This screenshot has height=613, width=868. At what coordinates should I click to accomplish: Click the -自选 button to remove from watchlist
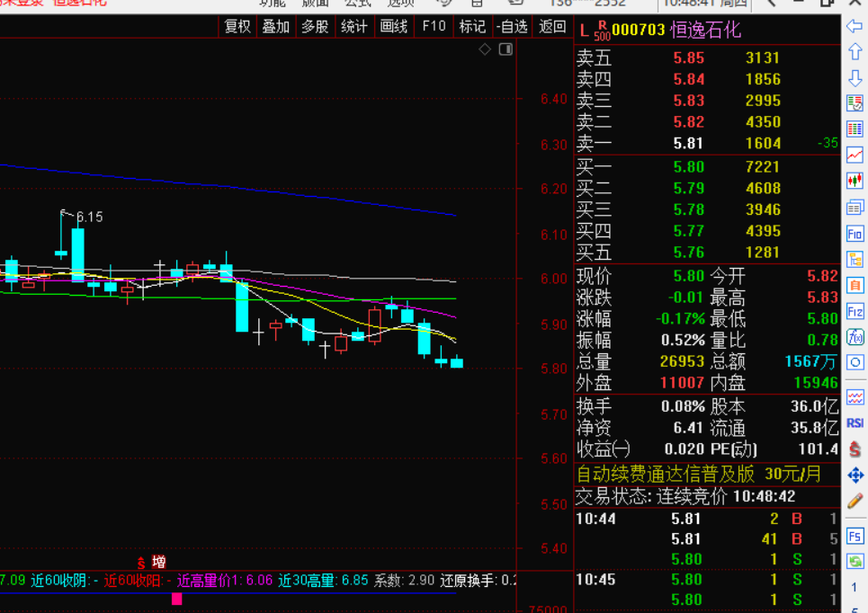(x=512, y=26)
